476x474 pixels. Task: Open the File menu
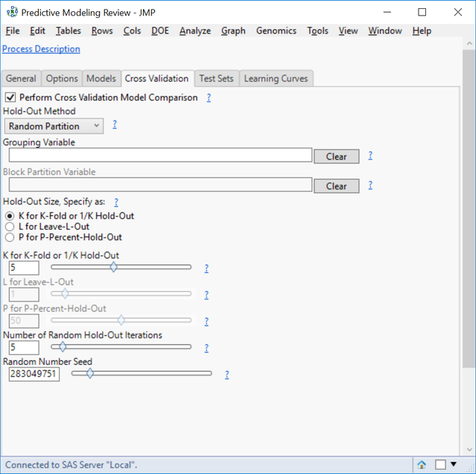pyautogui.click(x=13, y=31)
